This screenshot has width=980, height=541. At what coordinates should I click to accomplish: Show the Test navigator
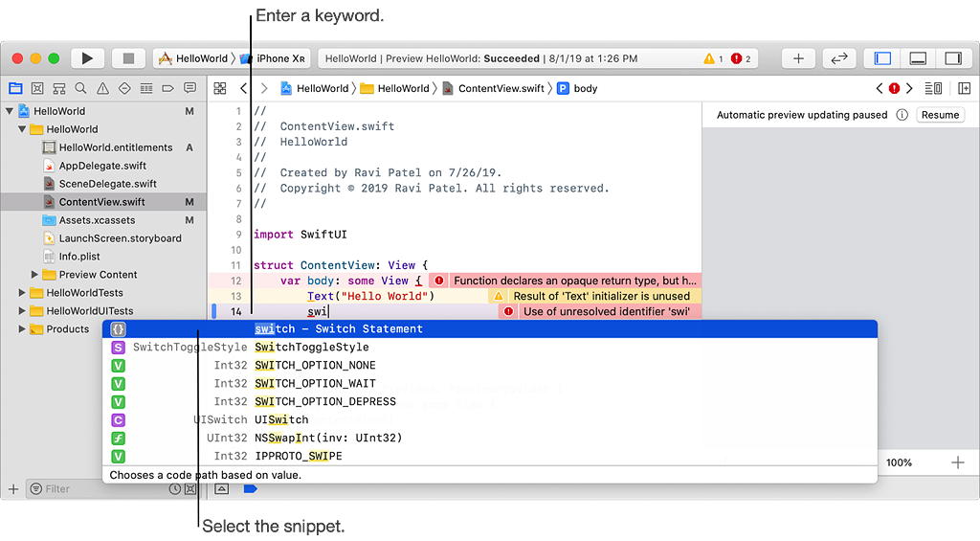(124, 88)
